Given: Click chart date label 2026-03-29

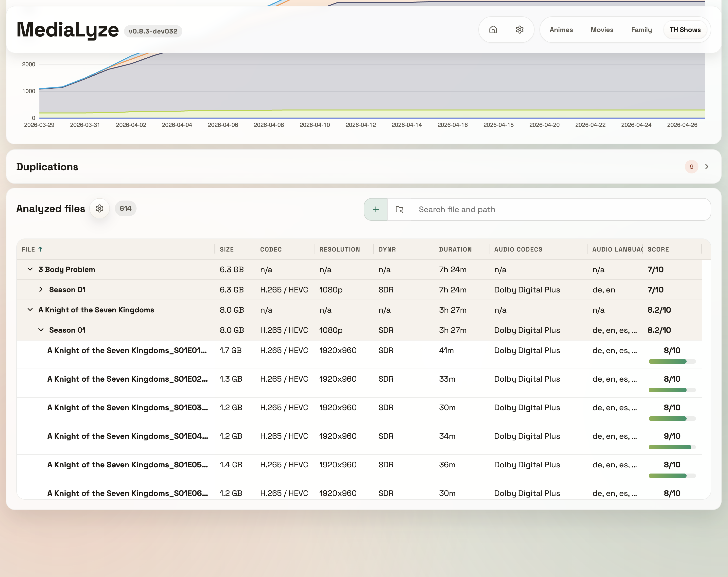Looking at the screenshot, I should click(39, 125).
